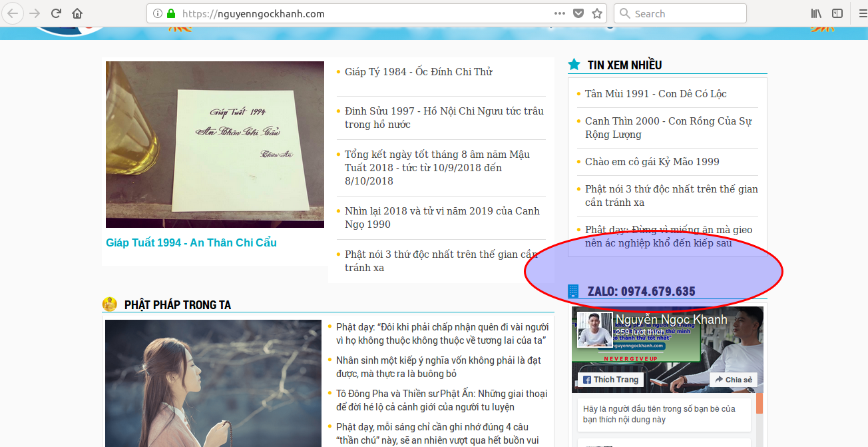This screenshot has height=447, width=868.
Task: Click the round icon beside PHẬT PHÁP TRONG TA
Action: coord(110,304)
